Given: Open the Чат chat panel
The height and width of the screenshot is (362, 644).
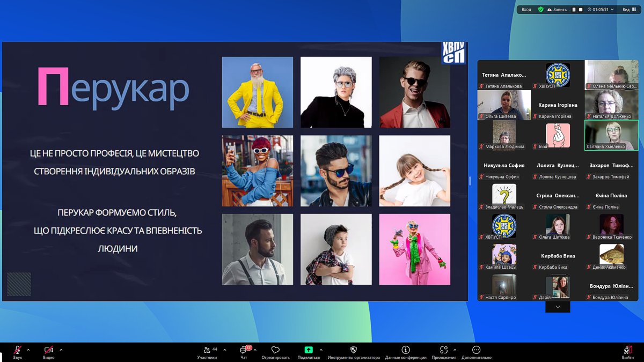Looking at the screenshot, I should click(x=244, y=352).
